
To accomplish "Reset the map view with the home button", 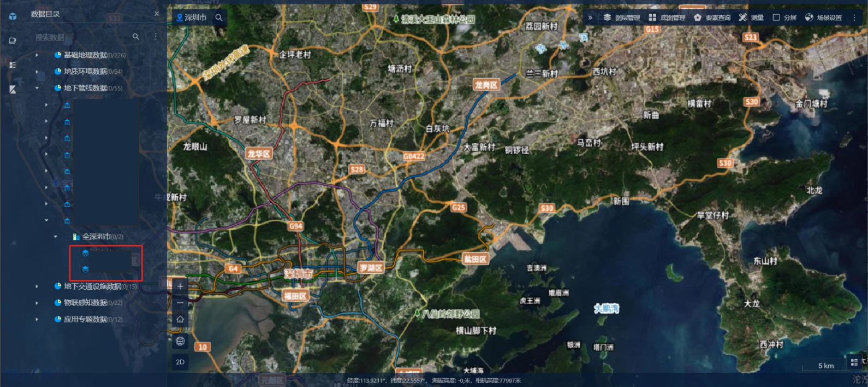I will pyautogui.click(x=180, y=319).
